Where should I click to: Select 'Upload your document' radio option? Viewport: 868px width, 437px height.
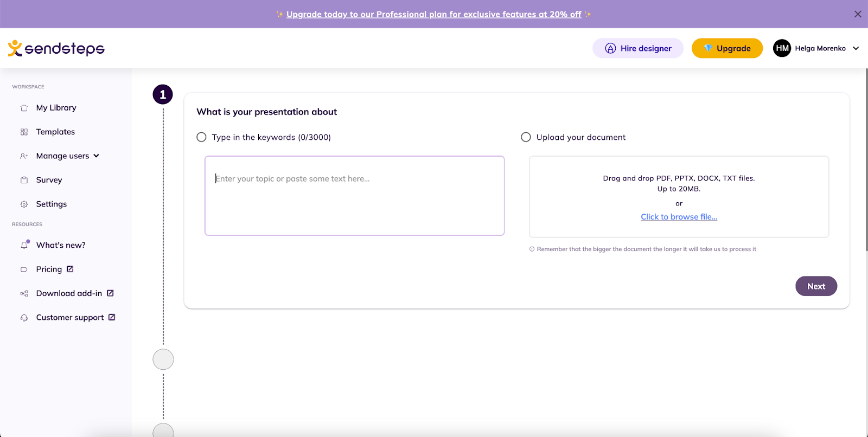526,137
